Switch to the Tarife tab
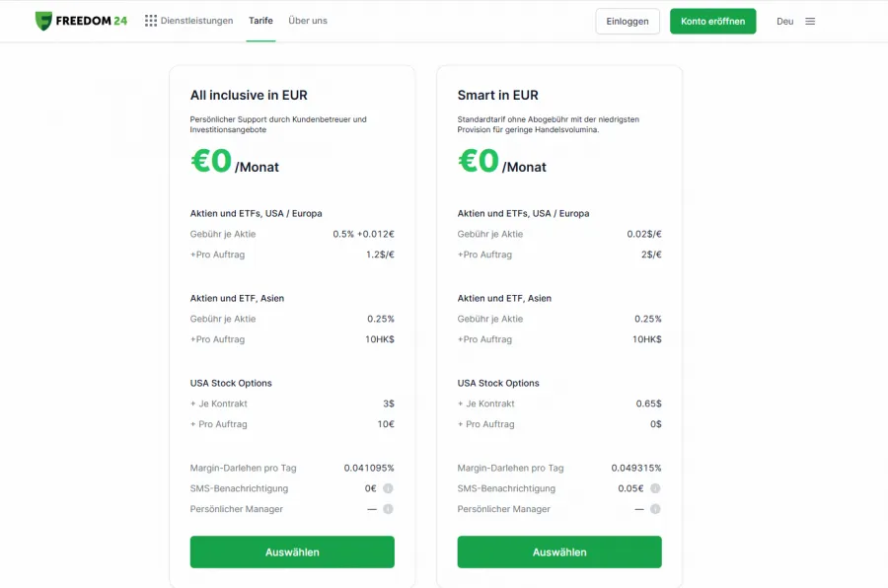The image size is (888, 588). pos(260,20)
